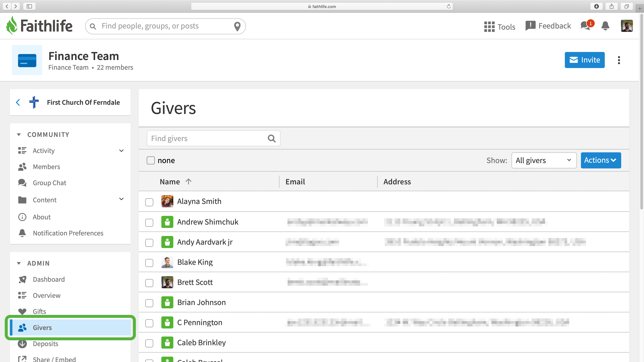Image resolution: width=644 pixels, height=362 pixels.
Task: Check the Andy Aardvark jr row
Action: (149, 243)
